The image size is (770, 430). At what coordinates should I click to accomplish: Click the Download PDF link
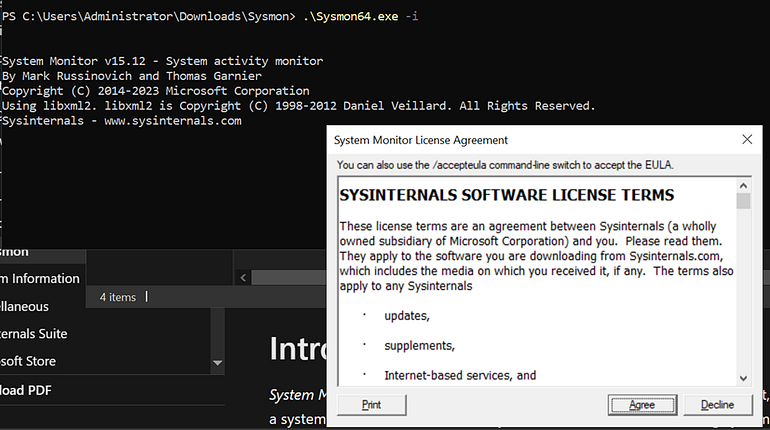(26, 390)
